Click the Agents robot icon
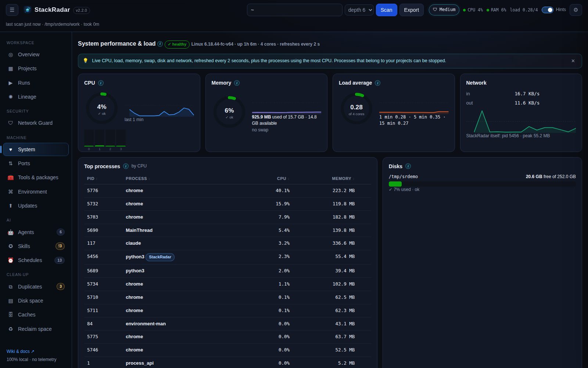Image resolution: width=588 pixels, height=368 pixels. point(11,232)
